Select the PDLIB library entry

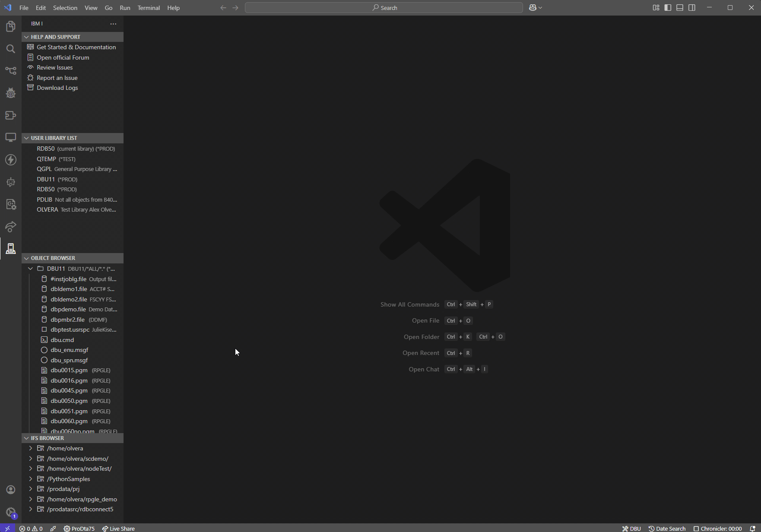[x=73, y=199]
